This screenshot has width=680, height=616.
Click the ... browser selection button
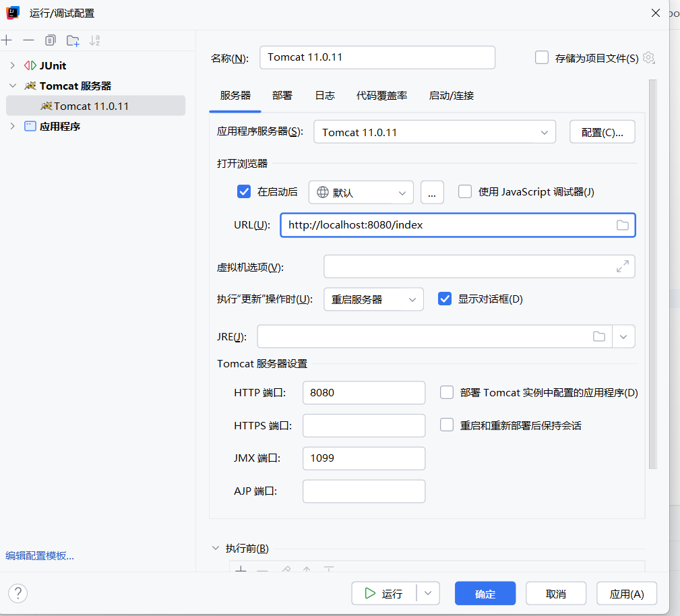(x=432, y=191)
